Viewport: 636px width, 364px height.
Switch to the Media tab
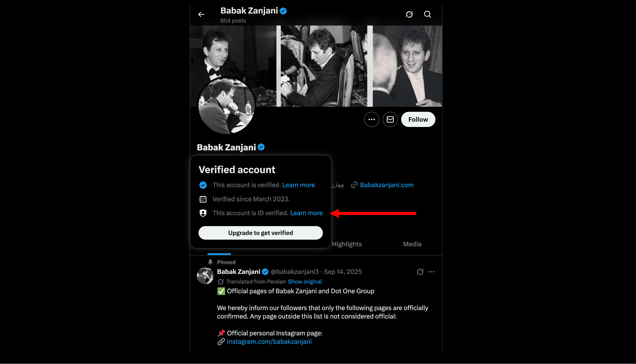click(412, 244)
